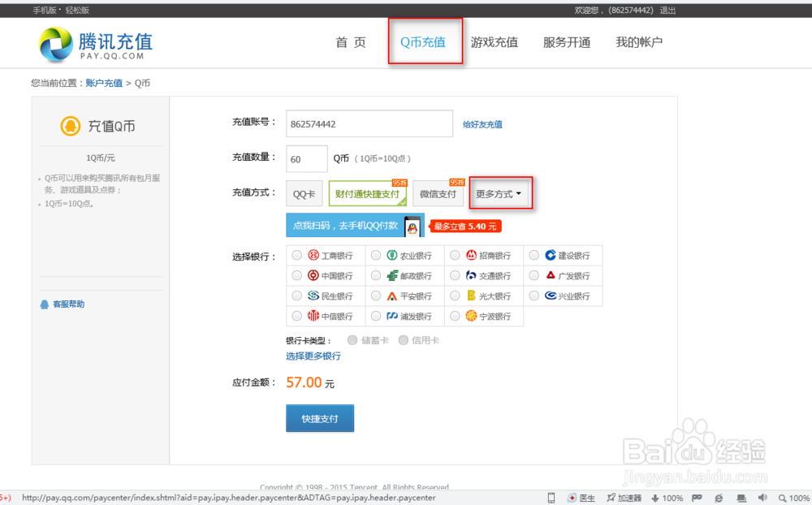Expand the 更多方式 dropdown
Viewport: 812px width, 505px height.
pos(499,194)
